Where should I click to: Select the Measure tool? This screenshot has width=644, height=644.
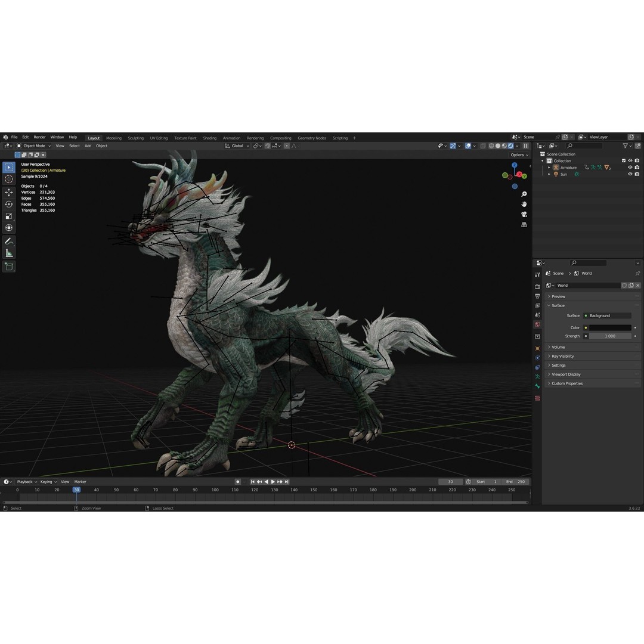[x=9, y=253]
